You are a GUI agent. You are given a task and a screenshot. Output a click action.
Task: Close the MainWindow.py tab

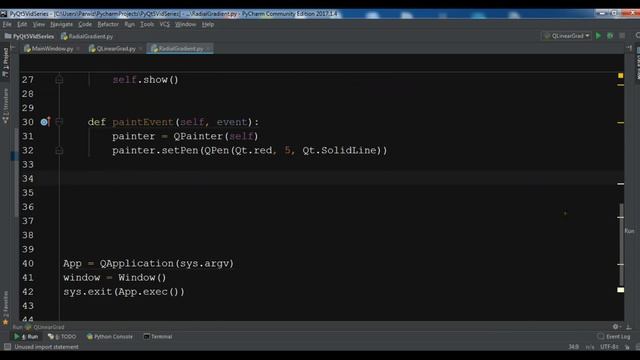pyautogui.click(x=78, y=49)
